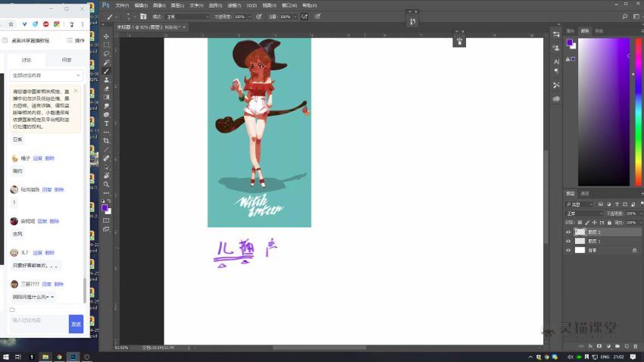Open the Creative Cloud Libraries icon
Screen dimensions: 644x362
click(x=556, y=99)
